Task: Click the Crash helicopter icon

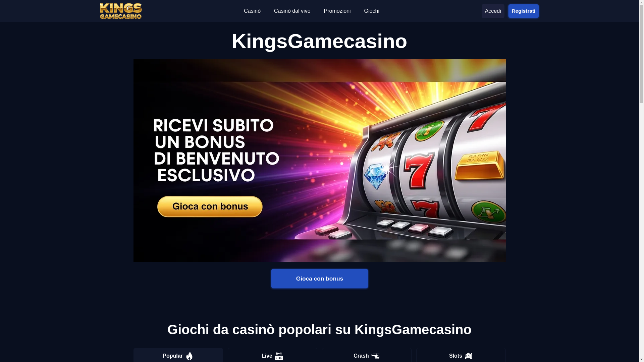Action: [x=376, y=356]
